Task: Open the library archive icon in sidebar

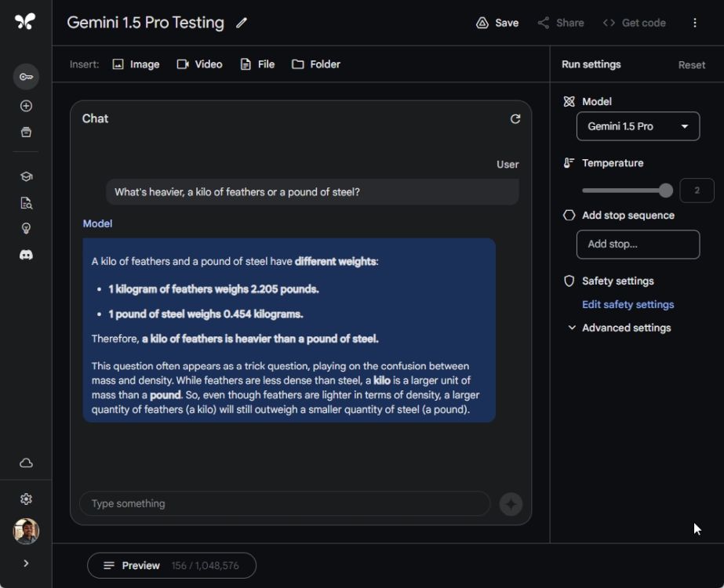Action: [26, 132]
